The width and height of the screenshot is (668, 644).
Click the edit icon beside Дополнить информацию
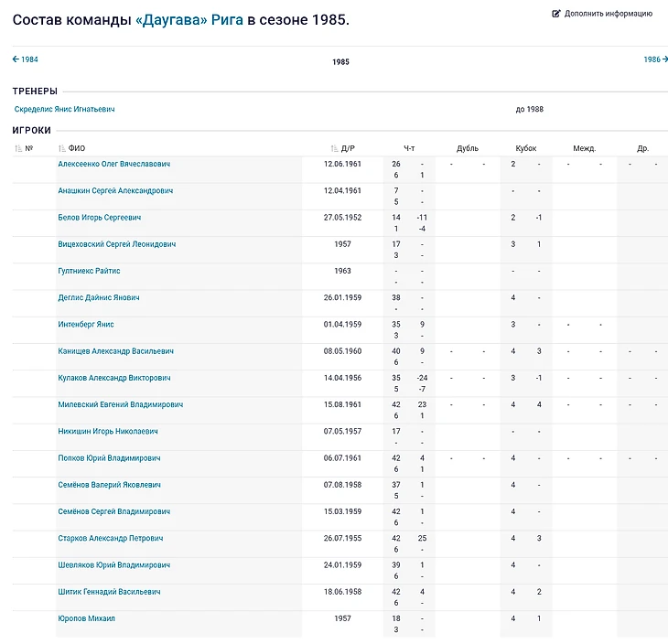(556, 14)
